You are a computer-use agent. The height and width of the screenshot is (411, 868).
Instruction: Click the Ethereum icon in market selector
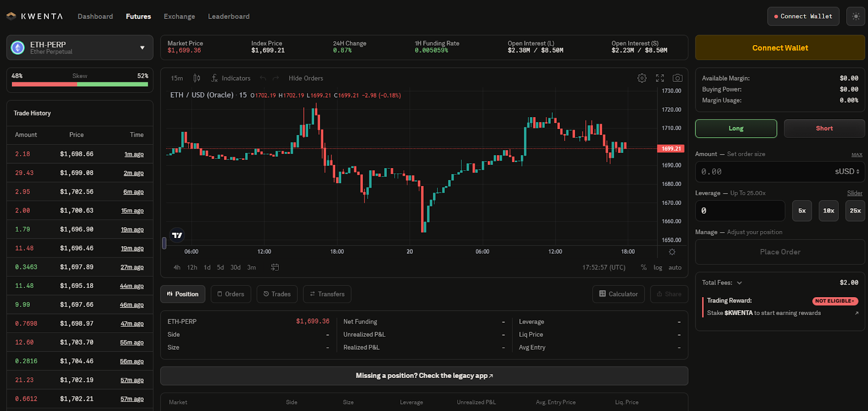click(18, 48)
